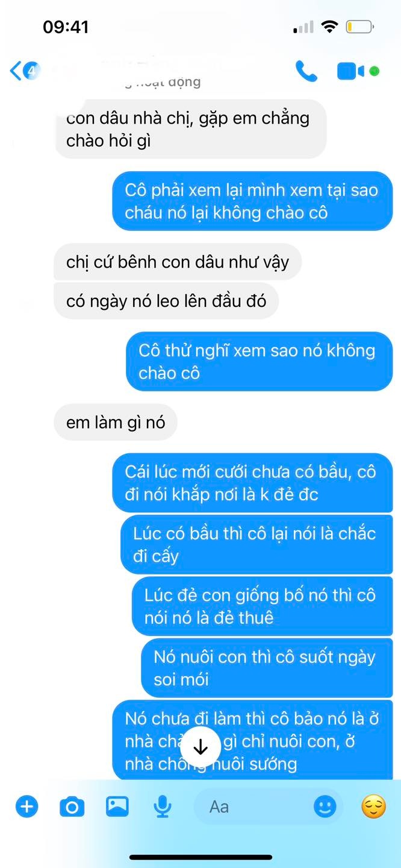Start a video call with camera icon
Screen dimensions: 401x868
coord(351,71)
